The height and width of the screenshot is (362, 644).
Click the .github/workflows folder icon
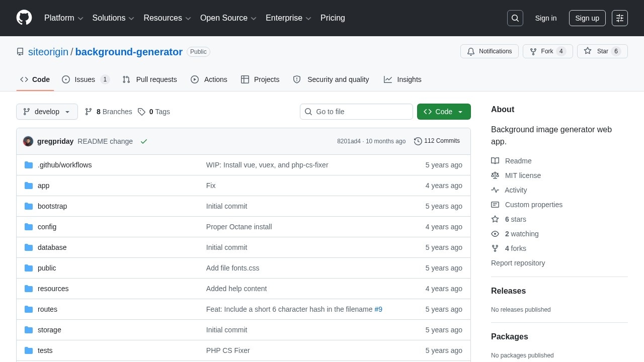29,165
